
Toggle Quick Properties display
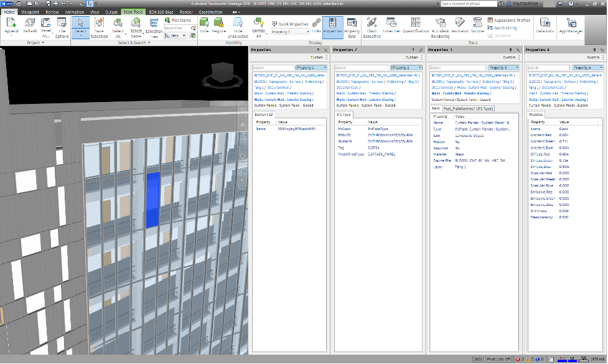pos(290,24)
